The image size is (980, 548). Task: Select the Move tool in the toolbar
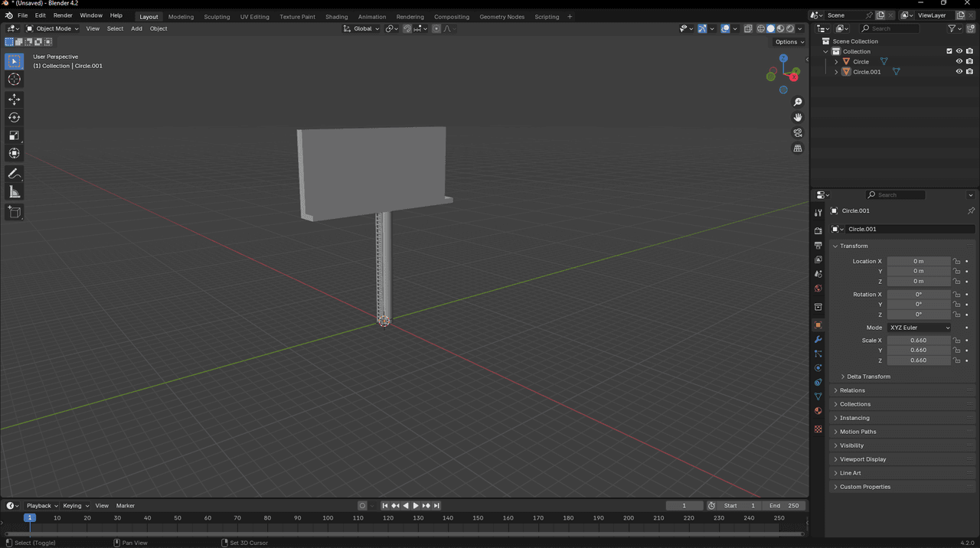(x=14, y=99)
